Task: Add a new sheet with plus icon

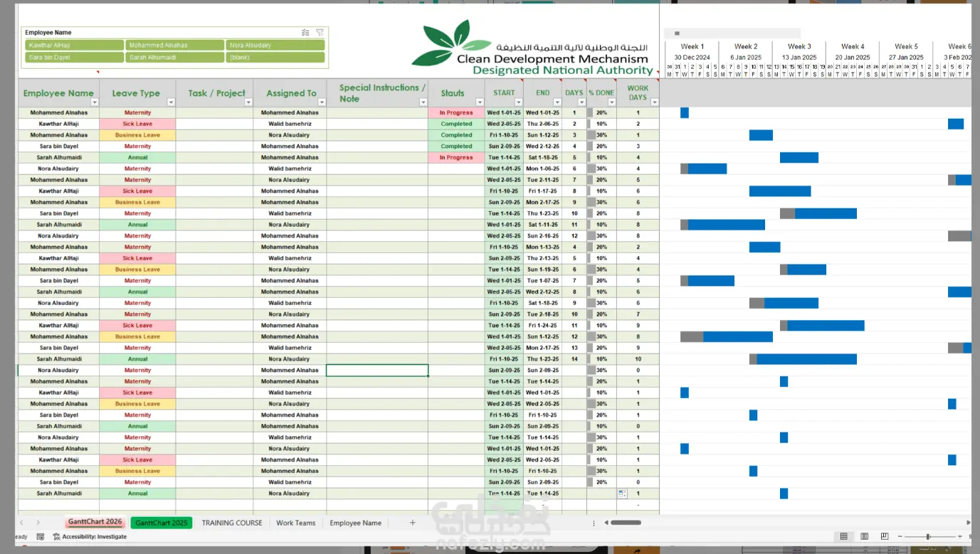Action: 412,523
